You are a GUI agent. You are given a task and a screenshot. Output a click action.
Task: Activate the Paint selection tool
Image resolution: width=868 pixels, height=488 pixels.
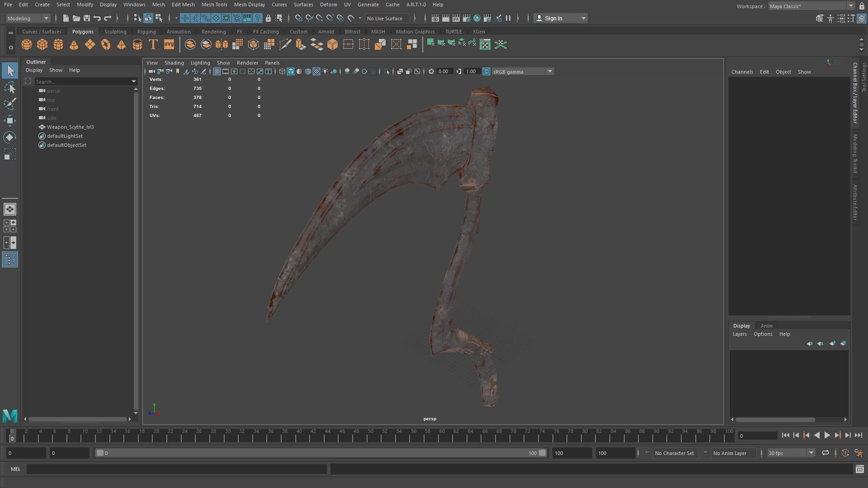(x=10, y=103)
